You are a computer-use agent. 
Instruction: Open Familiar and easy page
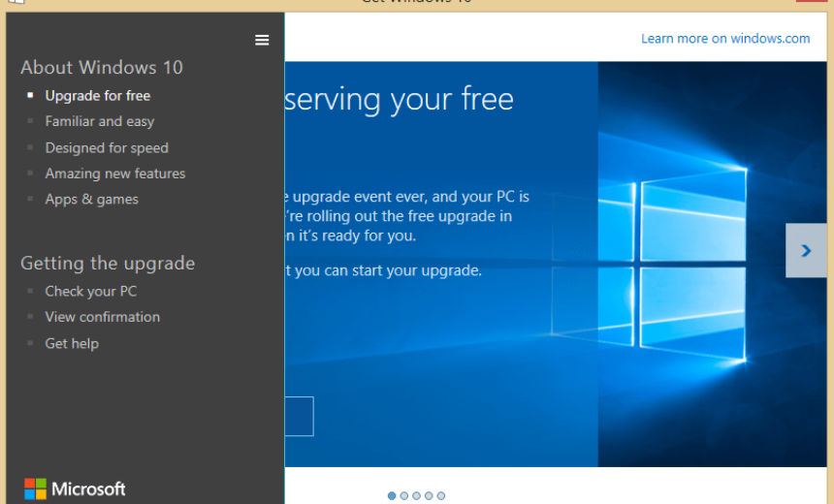[100, 122]
